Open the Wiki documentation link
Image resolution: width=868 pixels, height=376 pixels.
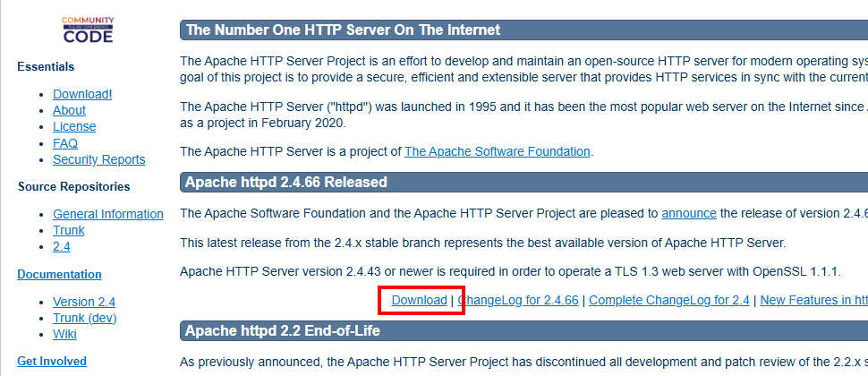point(64,334)
